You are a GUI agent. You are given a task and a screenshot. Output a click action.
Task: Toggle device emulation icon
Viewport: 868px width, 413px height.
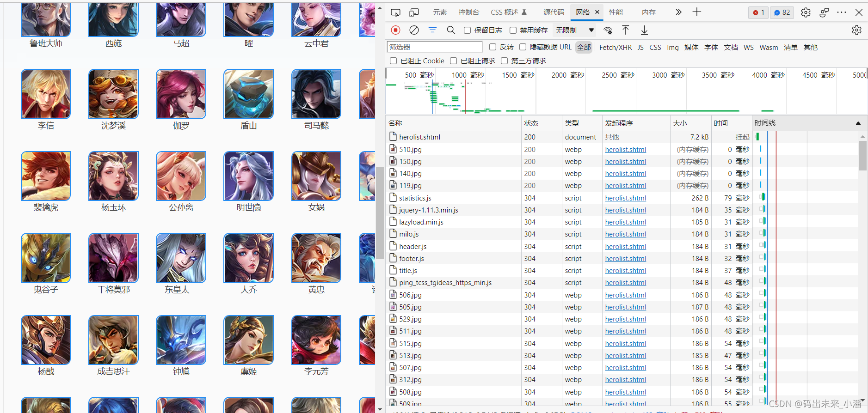(x=414, y=12)
